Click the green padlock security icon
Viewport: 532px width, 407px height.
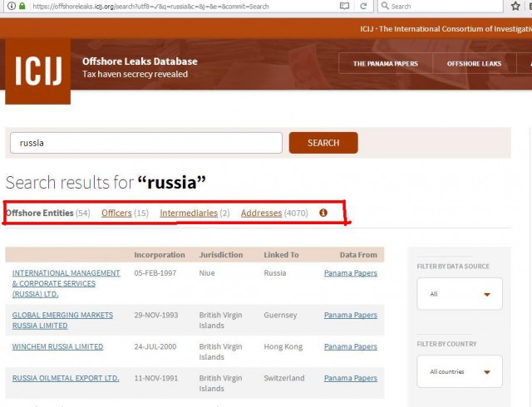click(x=22, y=6)
